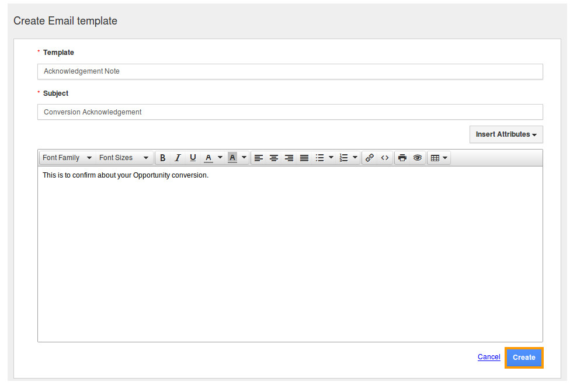Open source code view
Image resolution: width=577 pixels, height=392 pixels.
coord(385,158)
